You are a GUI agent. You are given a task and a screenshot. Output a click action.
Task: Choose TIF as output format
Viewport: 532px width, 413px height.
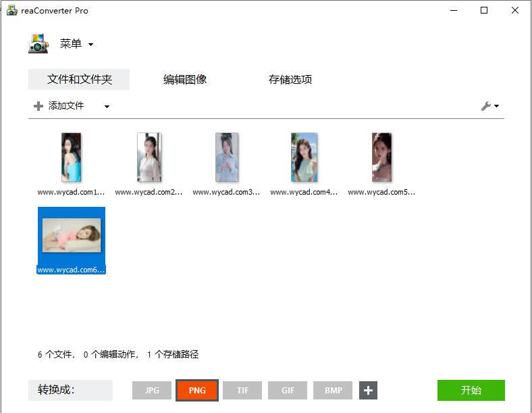click(242, 390)
